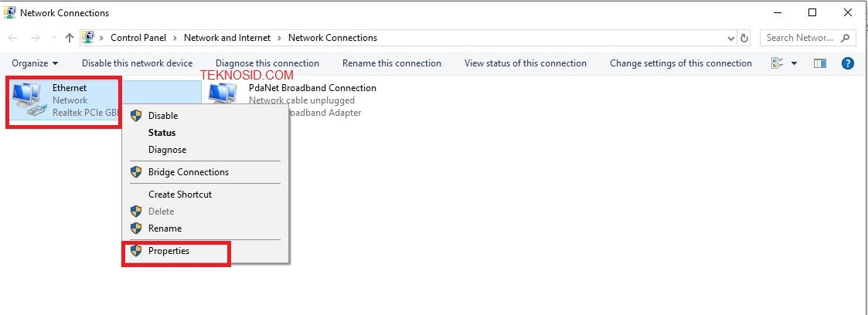Show the preview pane icon
This screenshot has width=868, height=315.
820,63
